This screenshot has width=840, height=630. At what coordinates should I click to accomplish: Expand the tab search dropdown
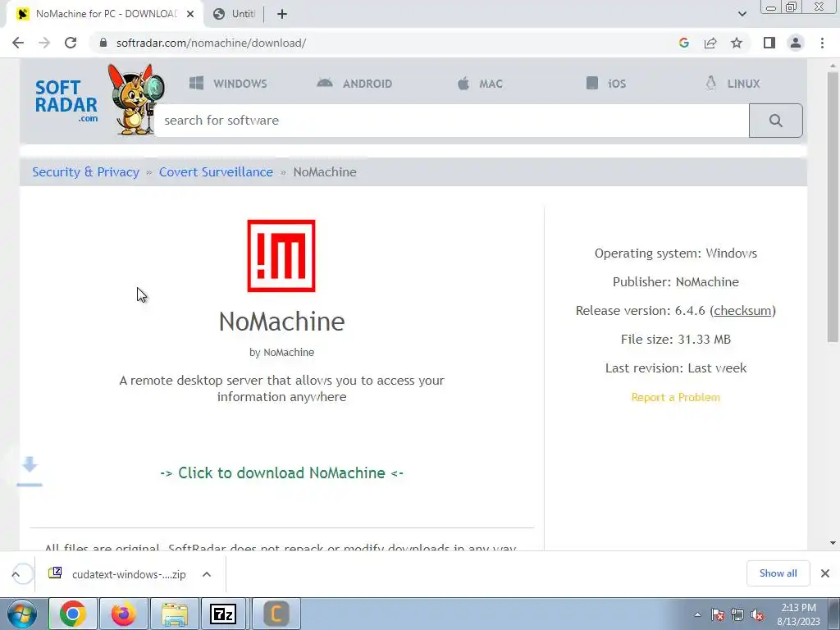point(742,14)
